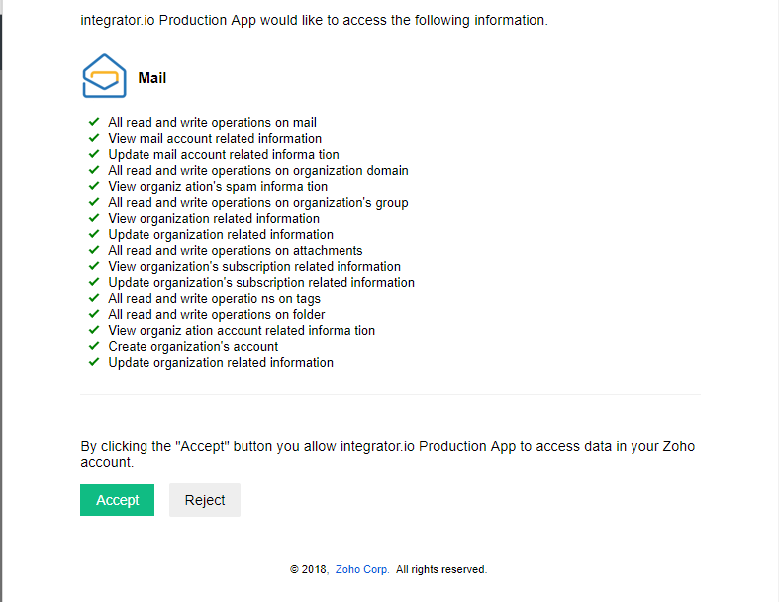Click the Mail heading text

[152, 78]
